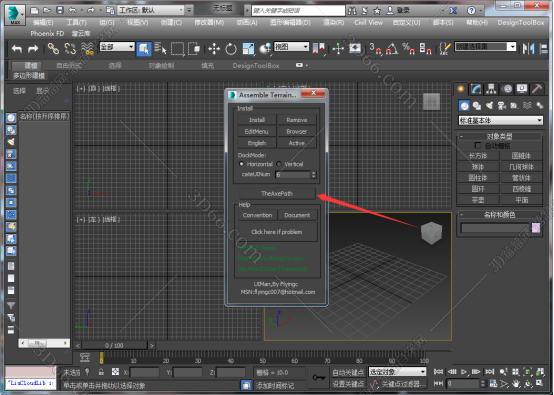Click the TheAxePath button

tap(277, 194)
